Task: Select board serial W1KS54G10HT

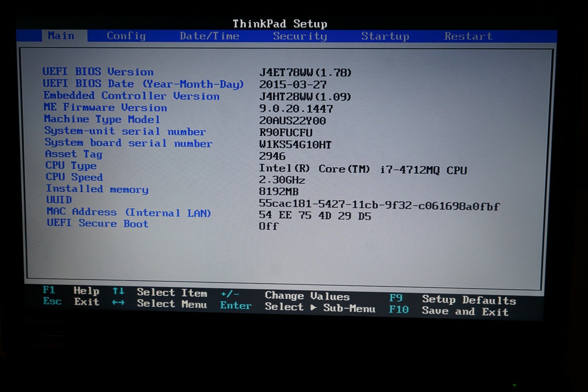Action: point(295,145)
